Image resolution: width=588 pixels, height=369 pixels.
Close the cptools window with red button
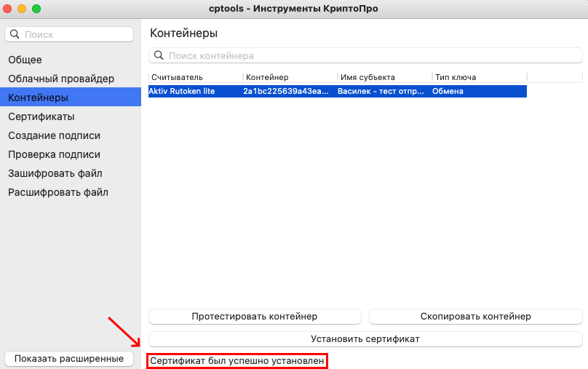[x=7, y=9]
